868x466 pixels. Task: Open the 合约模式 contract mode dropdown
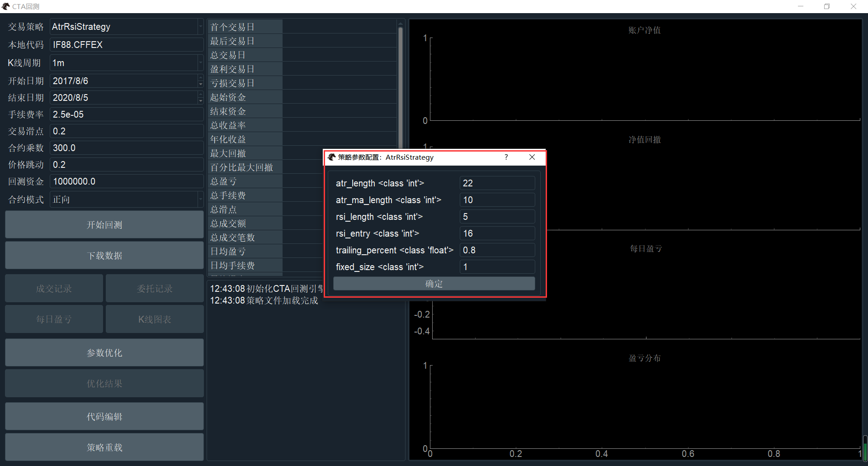point(200,200)
